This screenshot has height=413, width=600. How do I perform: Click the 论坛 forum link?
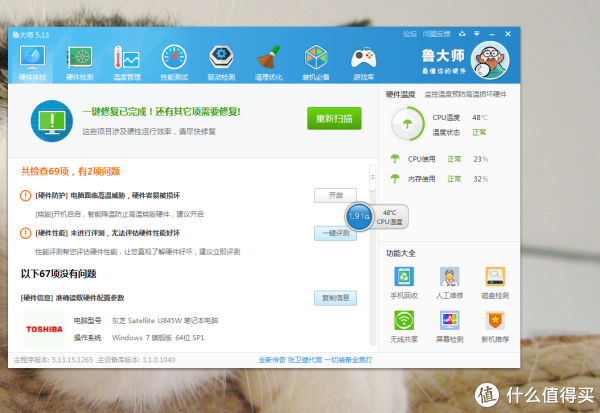(x=409, y=34)
